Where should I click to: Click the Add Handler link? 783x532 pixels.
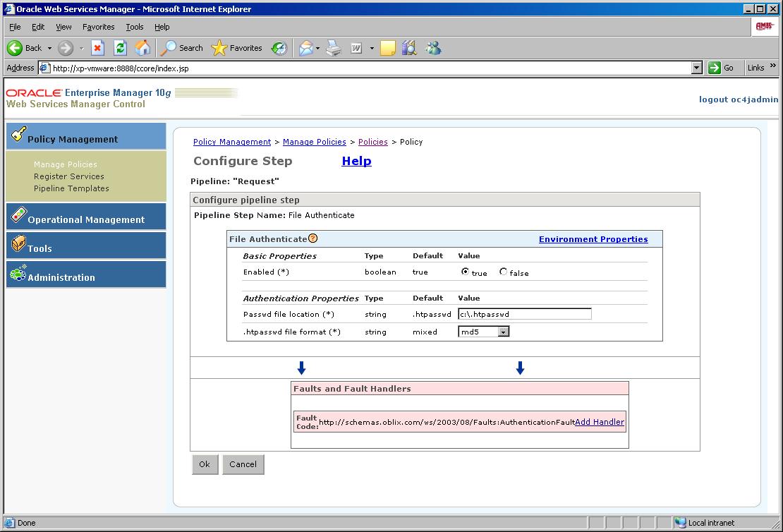599,422
